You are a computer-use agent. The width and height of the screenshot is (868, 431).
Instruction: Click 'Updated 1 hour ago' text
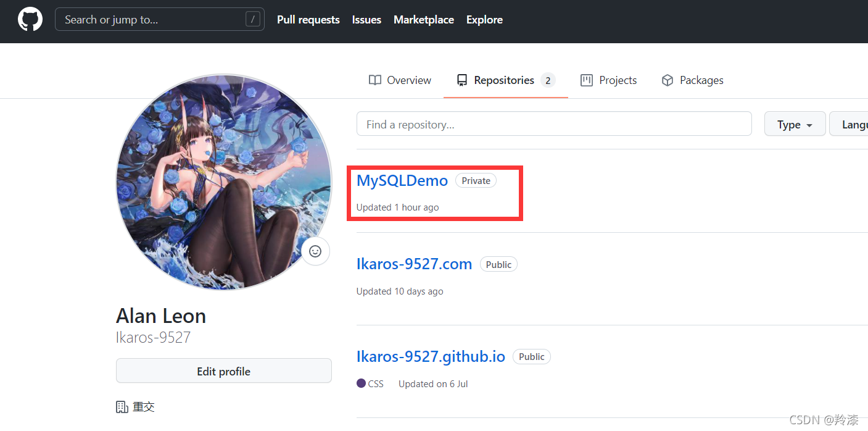[x=397, y=207]
